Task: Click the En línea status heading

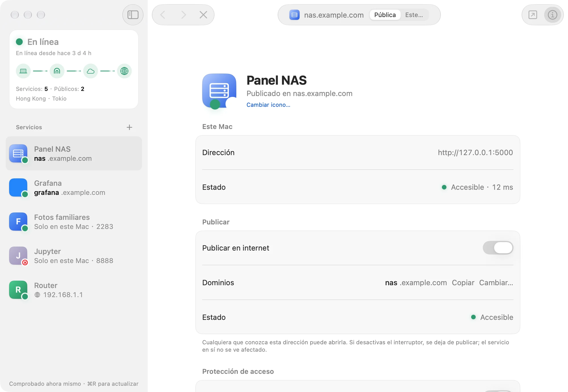Action: (43, 42)
